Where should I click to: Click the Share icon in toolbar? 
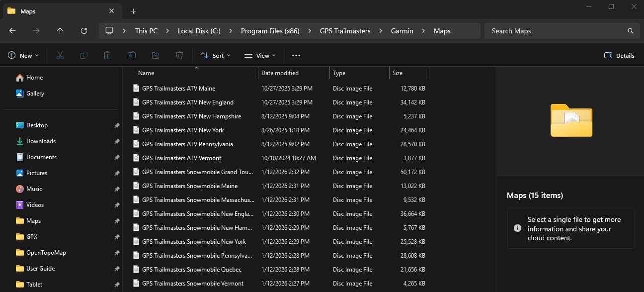tap(156, 56)
